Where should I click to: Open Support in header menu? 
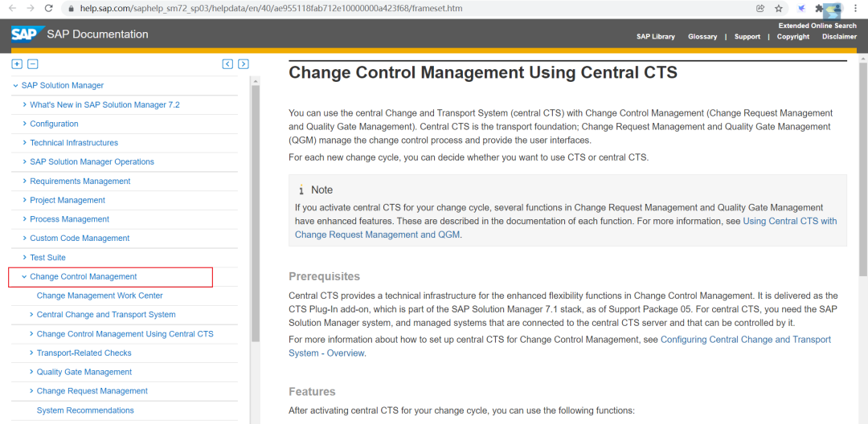tap(747, 36)
